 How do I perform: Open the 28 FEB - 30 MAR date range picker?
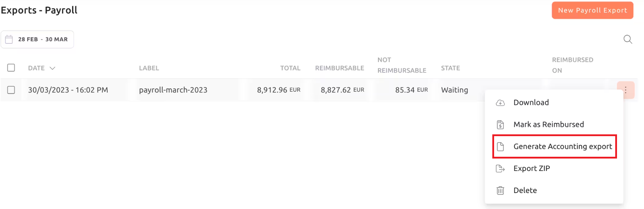[37, 39]
